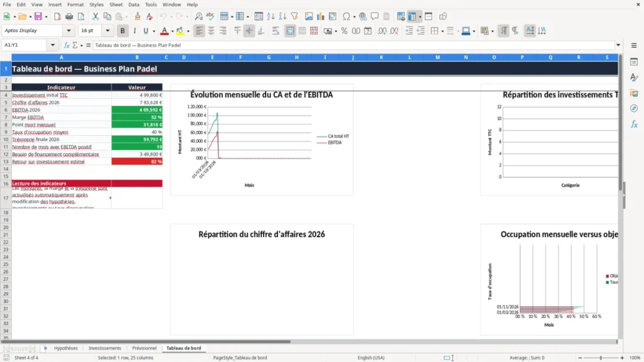Click Sort Descending icon
The height and width of the screenshot is (362, 644).
(x=282, y=16)
